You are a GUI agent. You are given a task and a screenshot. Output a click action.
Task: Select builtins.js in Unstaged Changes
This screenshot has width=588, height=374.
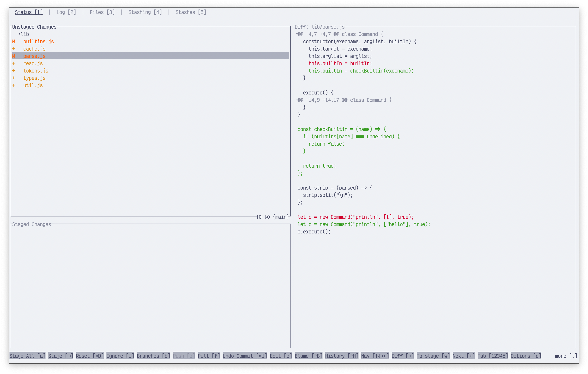point(38,42)
